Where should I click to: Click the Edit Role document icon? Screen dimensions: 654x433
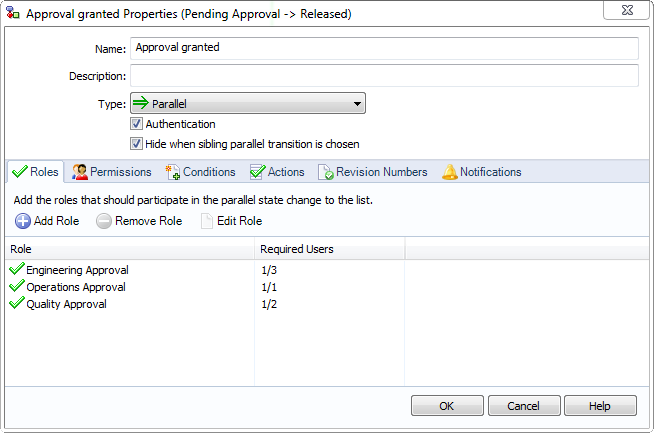click(x=207, y=221)
